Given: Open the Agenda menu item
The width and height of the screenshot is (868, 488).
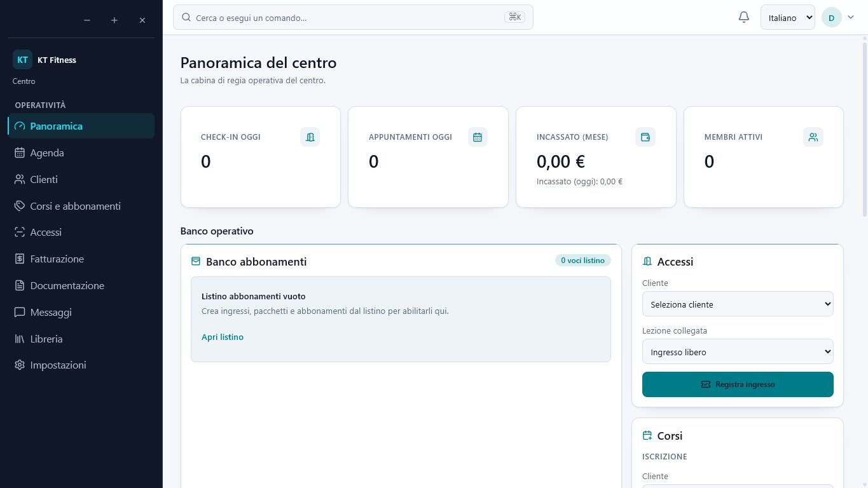Looking at the screenshot, I should pos(81,152).
